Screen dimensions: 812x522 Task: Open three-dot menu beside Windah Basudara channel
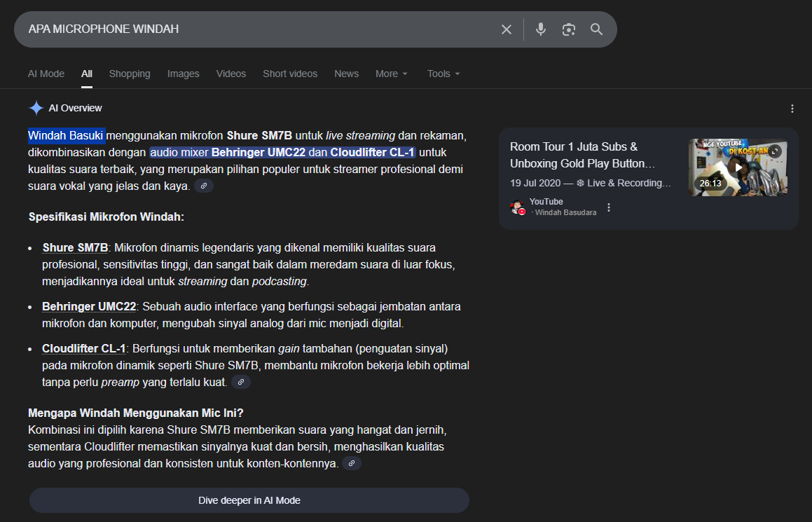(x=609, y=207)
